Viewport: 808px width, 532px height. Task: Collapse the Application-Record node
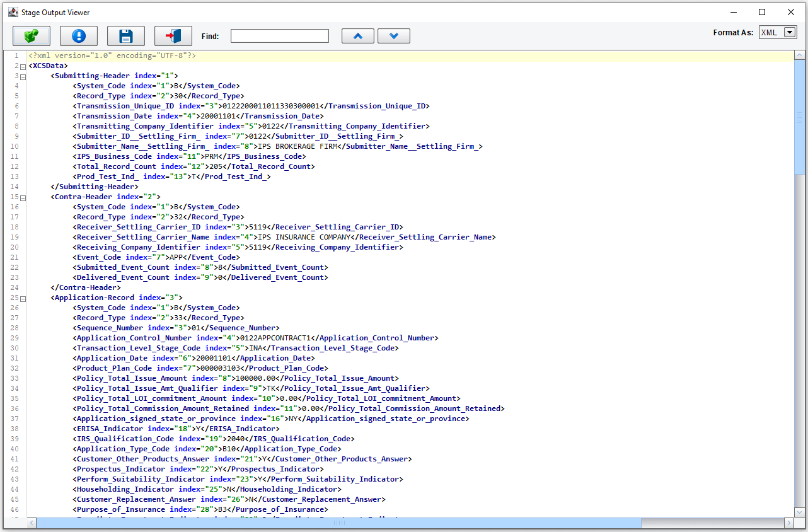[x=23, y=298]
